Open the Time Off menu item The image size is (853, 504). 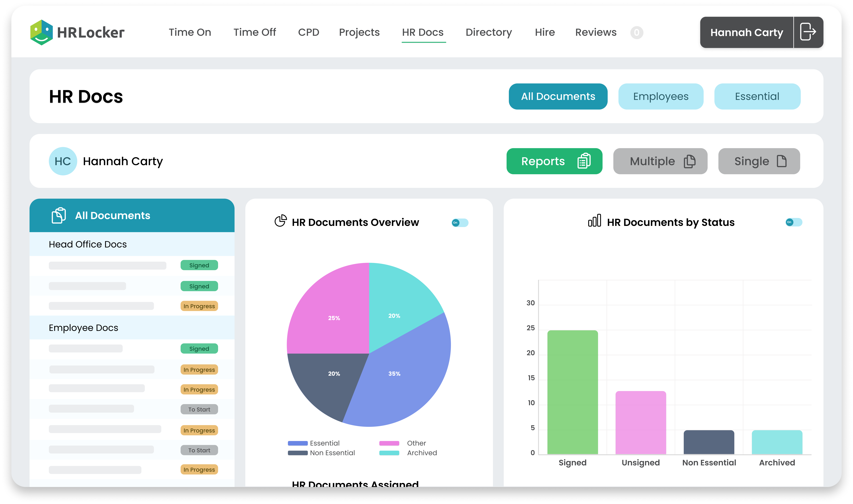tap(255, 32)
